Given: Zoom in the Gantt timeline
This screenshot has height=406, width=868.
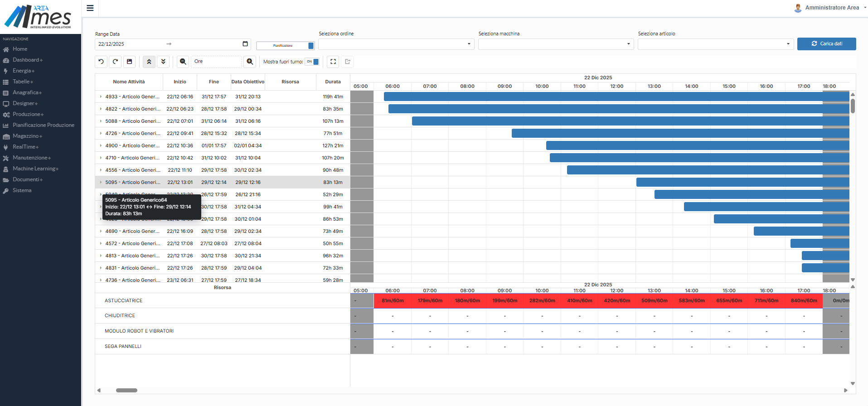Looking at the screenshot, I should coord(250,62).
